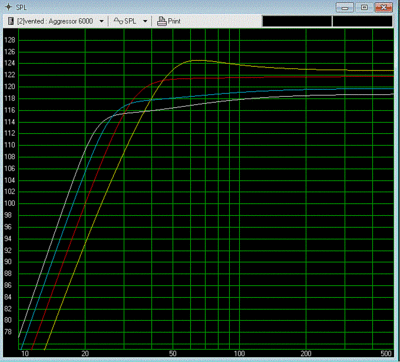Click the speaker box icon beside the project name
Screen dimensions: 400x362
click(11, 21)
